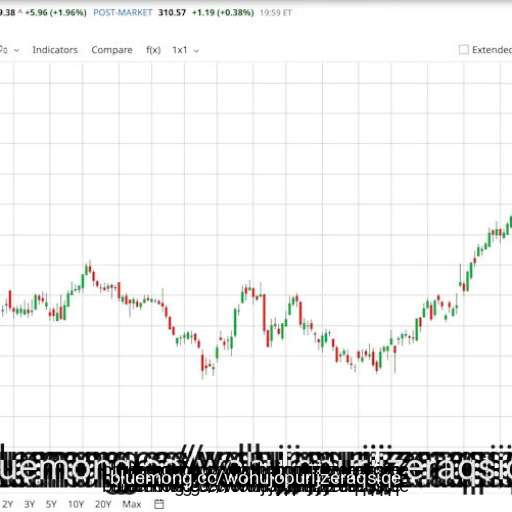Switch chart to 10Y range
512x512 pixels.
click(x=76, y=504)
